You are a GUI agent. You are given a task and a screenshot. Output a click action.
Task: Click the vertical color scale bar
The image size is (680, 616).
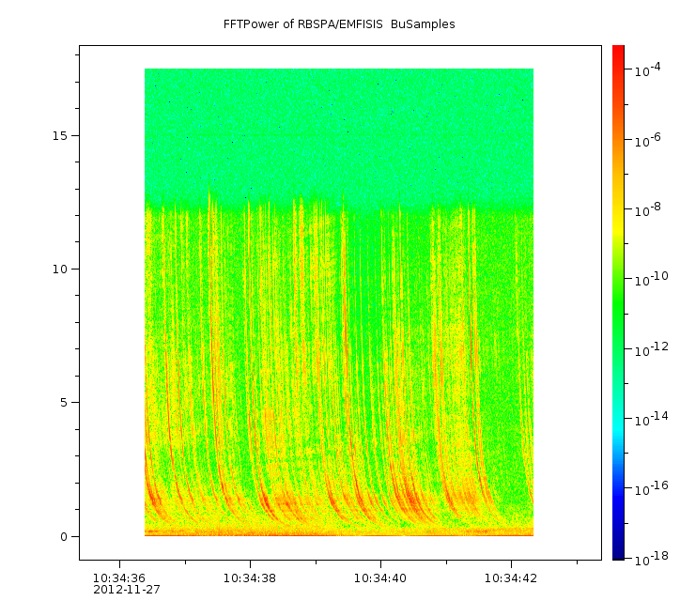tap(618, 302)
